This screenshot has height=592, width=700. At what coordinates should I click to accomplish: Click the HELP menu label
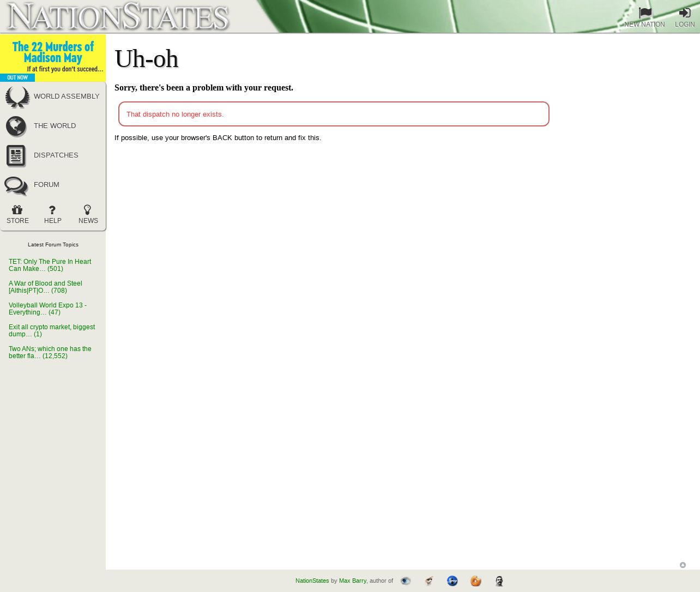(x=53, y=221)
